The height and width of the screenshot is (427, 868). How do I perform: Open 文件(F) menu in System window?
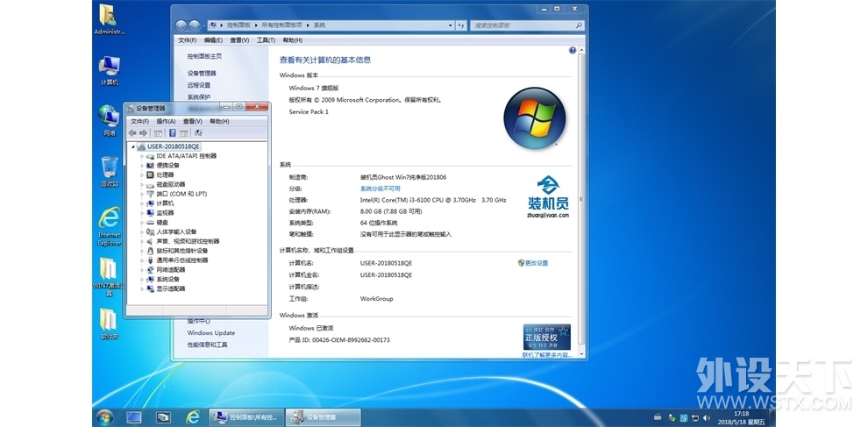pyautogui.click(x=187, y=40)
